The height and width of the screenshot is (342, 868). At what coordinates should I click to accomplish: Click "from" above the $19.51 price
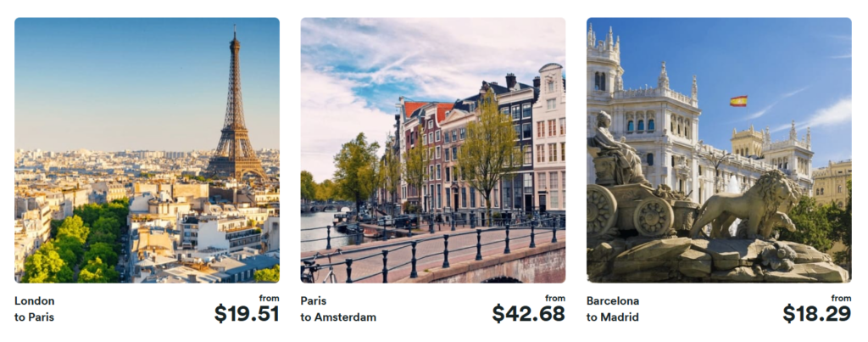[x=269, y=298]
